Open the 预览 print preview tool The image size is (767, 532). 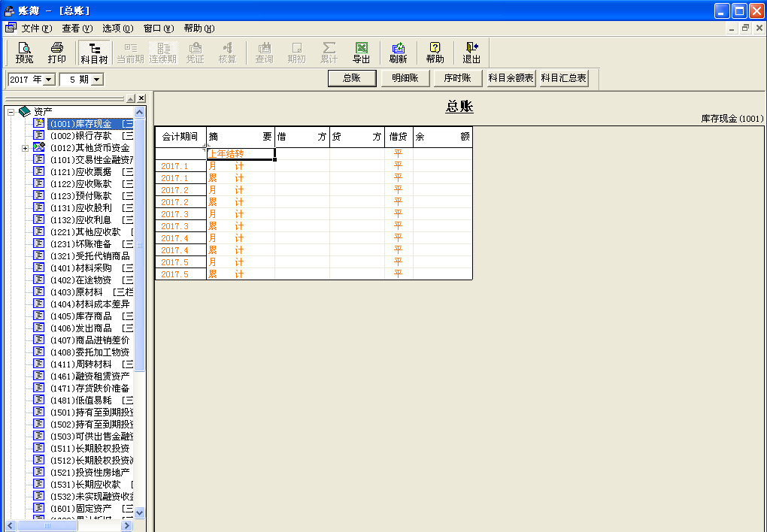click(x=24, y=53)
